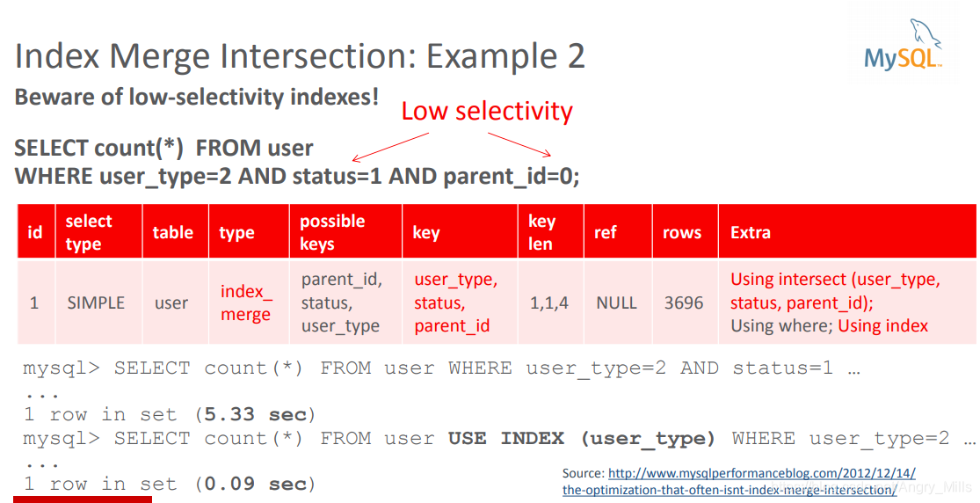This screenshot has width=980, height=503.
Task: Click the slide title 'Index Merge Intersection: Example 2'
Action: coord(300,56)
